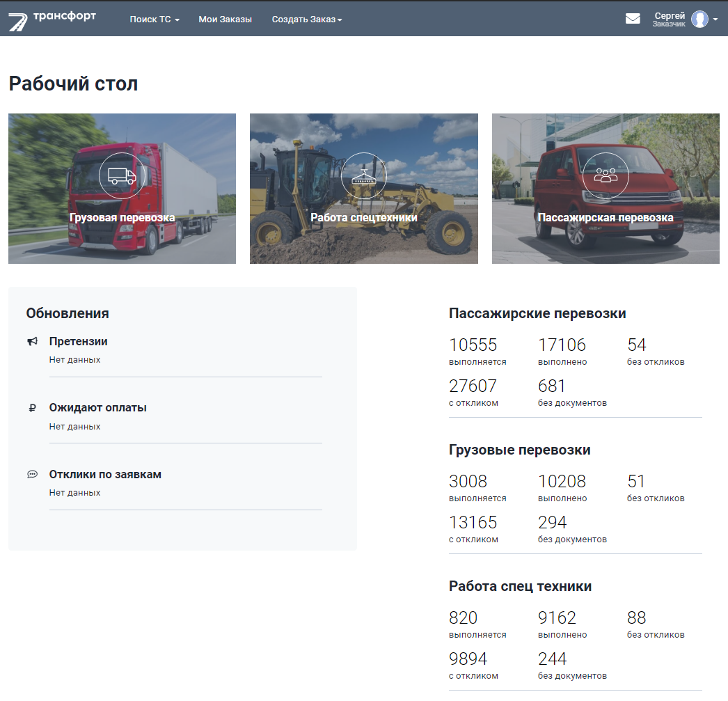Viewport: 728px width, 701px height.
Task: Open the Грузовая перевозка card
Action: [122, 189]
